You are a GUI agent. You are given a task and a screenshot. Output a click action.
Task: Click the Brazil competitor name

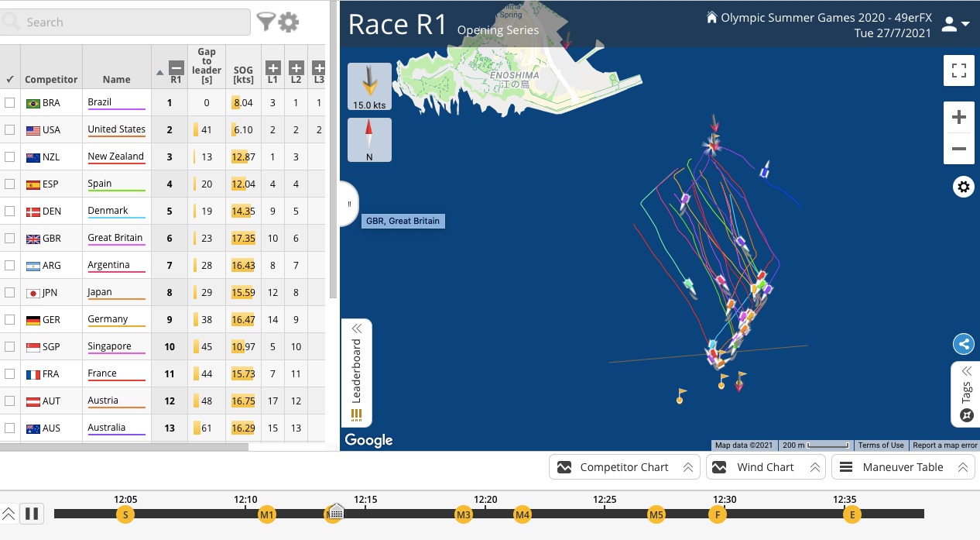(100, 102)
